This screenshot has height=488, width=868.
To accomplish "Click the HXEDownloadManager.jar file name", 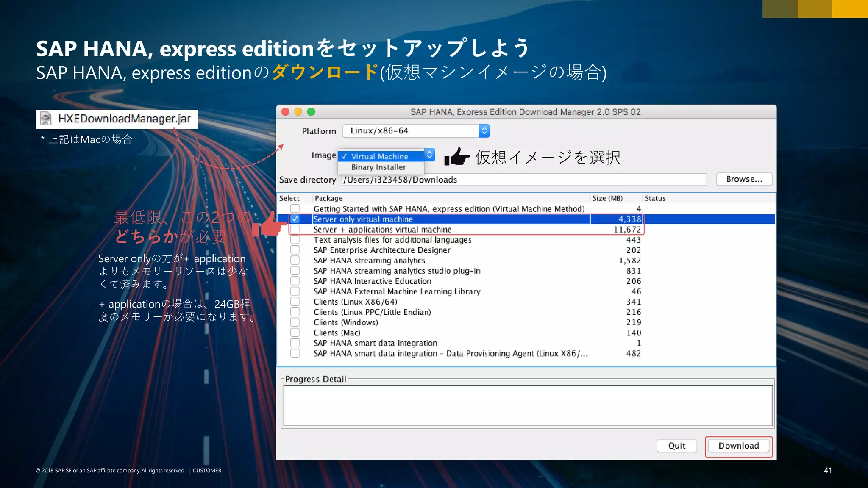I will tap(125, 119).
